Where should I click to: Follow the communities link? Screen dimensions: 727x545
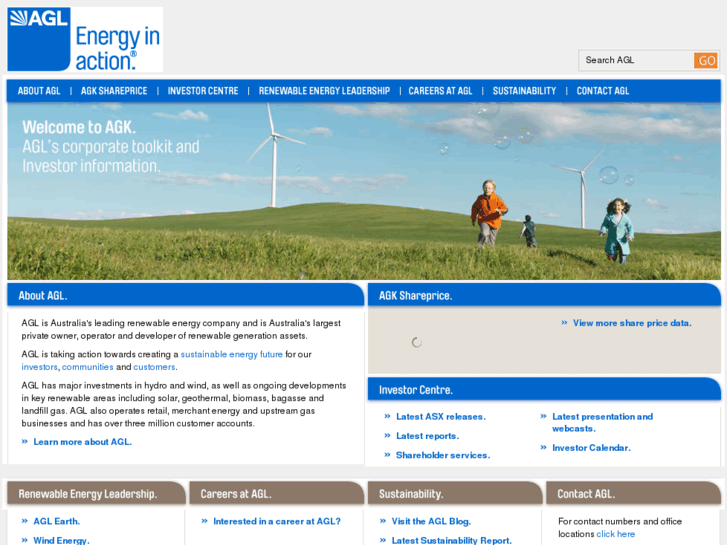pos(88,367)
